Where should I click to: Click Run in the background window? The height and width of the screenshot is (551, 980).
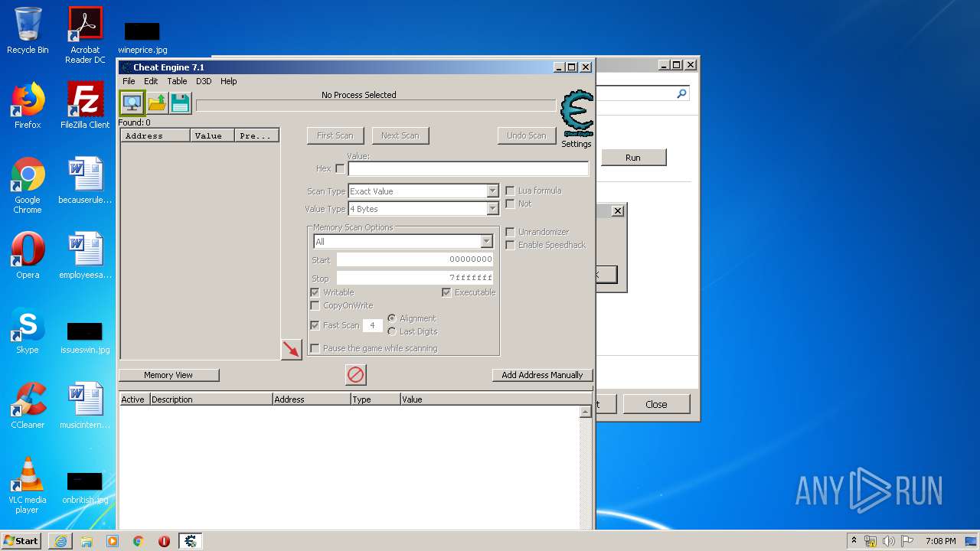point(633,158)
